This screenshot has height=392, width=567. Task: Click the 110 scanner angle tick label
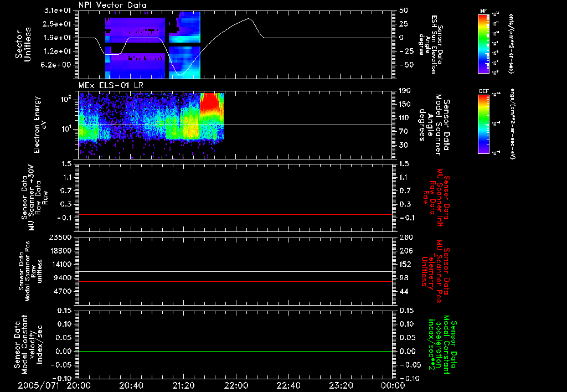(405, 118)
